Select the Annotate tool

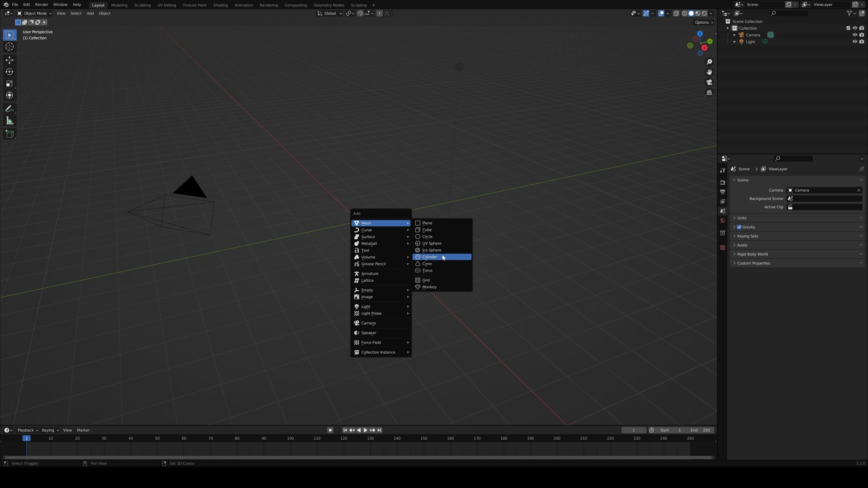(9, 108)
